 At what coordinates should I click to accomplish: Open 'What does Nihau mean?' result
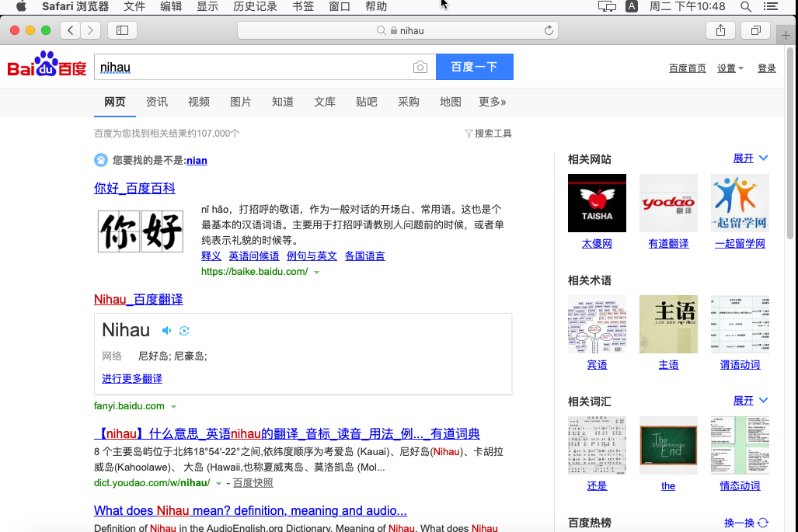tap(250, 510)
